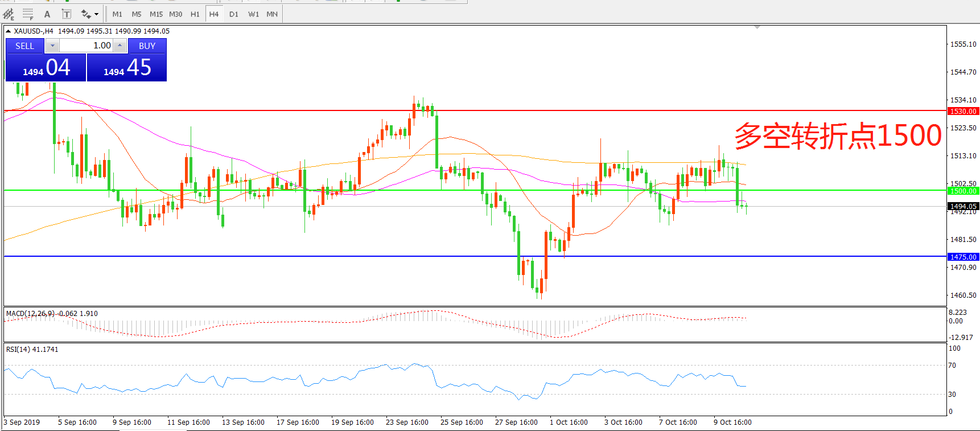Select the M15 timeframe
The height and width of the screenshot is (431, 980).
pos(156,14)
